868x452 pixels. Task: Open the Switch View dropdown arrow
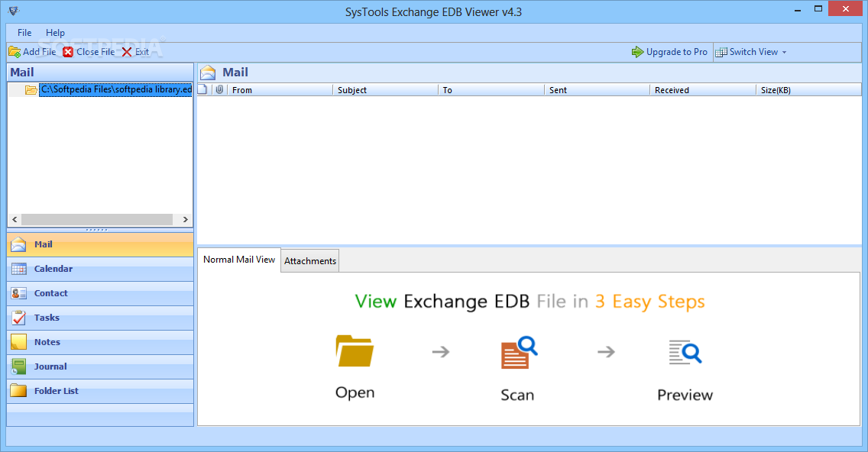[x=785, y=52]
